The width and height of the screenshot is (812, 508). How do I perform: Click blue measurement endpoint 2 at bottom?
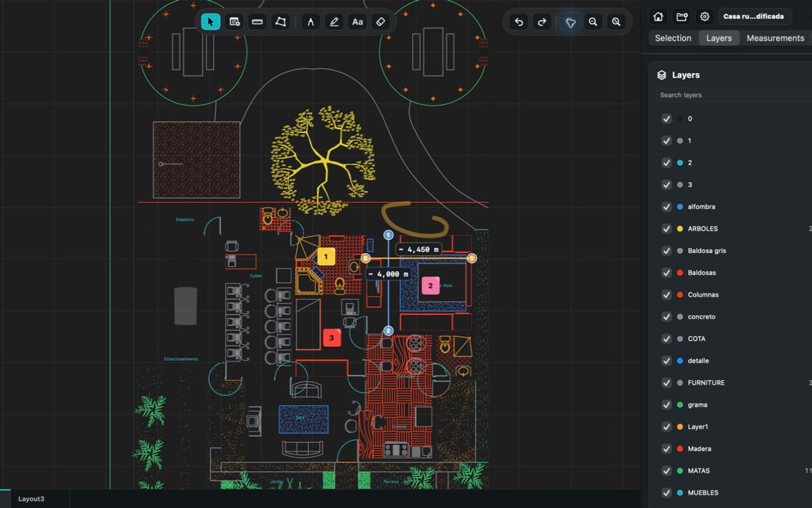pos(388,331)
